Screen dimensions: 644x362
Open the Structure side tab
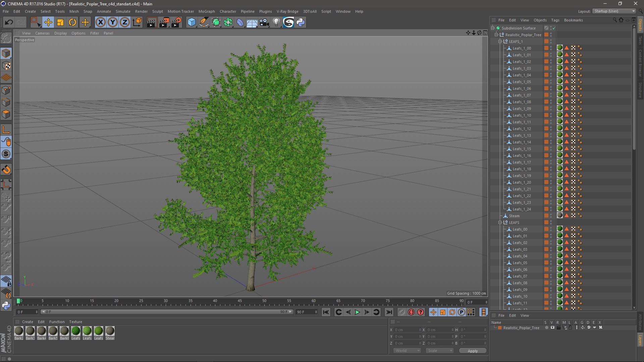pos(640,90)
